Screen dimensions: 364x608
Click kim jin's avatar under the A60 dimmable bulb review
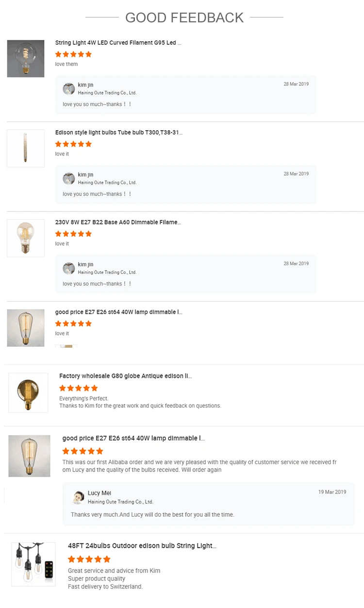69,269
